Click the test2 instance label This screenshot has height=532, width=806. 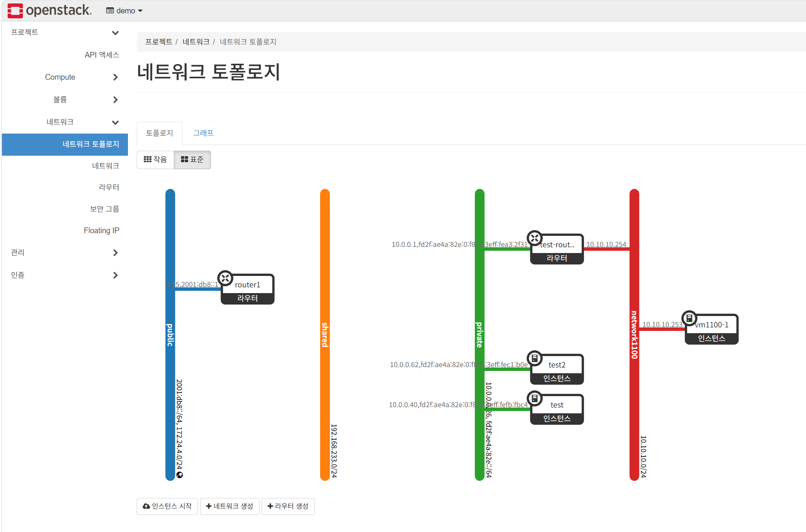[x=557, y=365]
